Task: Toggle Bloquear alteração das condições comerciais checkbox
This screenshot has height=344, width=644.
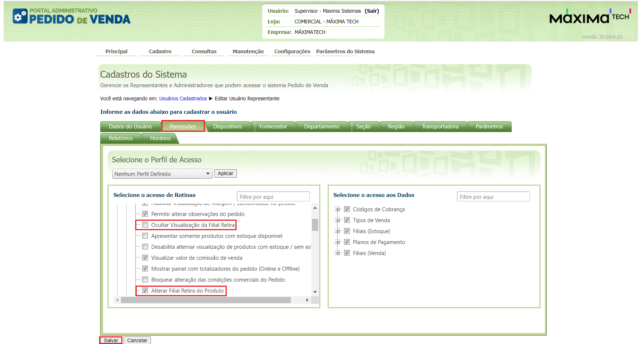Action: point(145,279)
